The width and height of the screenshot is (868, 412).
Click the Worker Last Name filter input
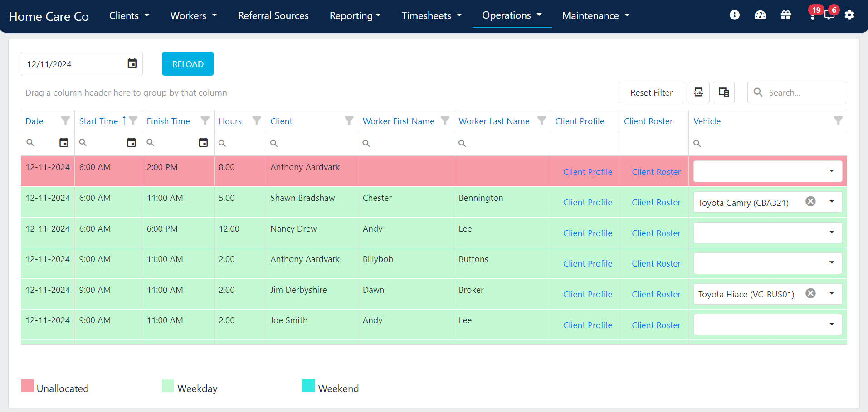click(x=502, y=143)
